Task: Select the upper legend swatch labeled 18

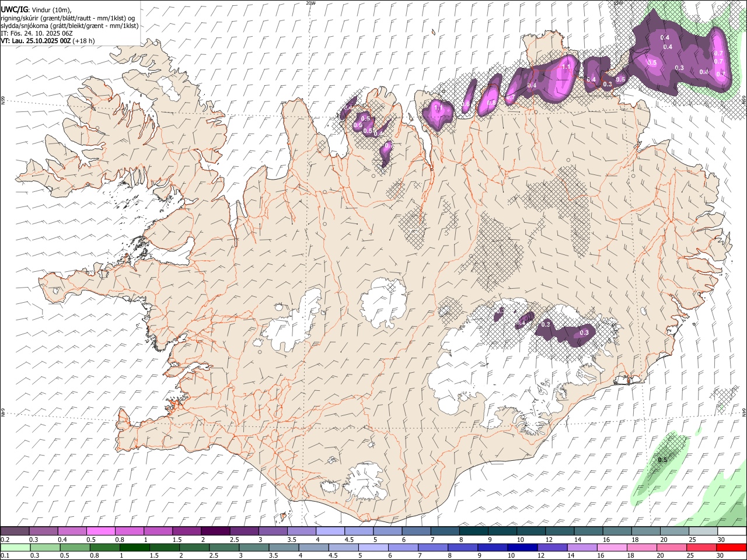Action: pos(646,531)
